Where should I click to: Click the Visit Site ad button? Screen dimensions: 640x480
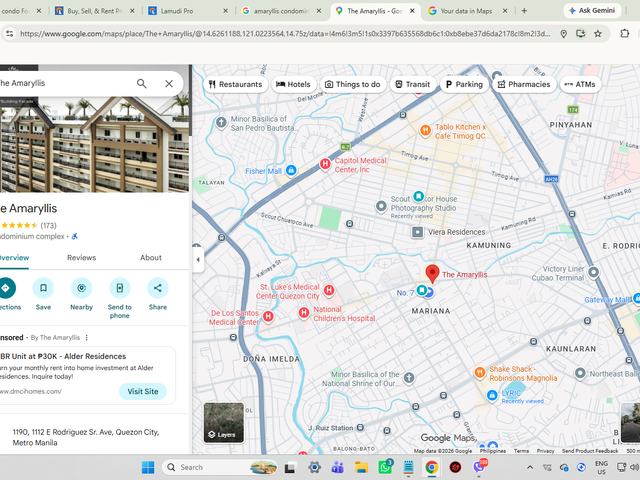coord(143,391)
